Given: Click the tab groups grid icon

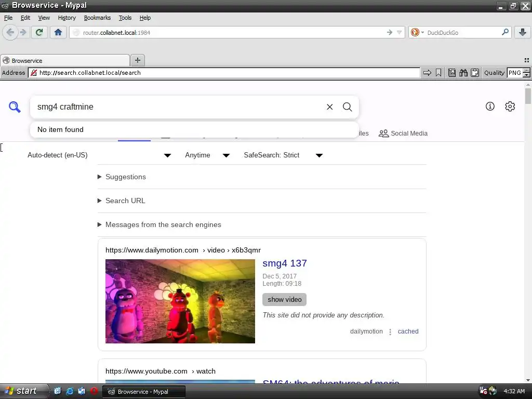Looking at the screenshot, I should click(527, 60).
